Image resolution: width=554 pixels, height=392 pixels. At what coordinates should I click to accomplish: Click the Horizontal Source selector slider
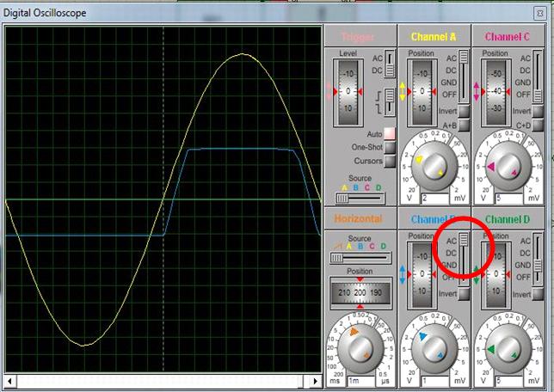360,258
